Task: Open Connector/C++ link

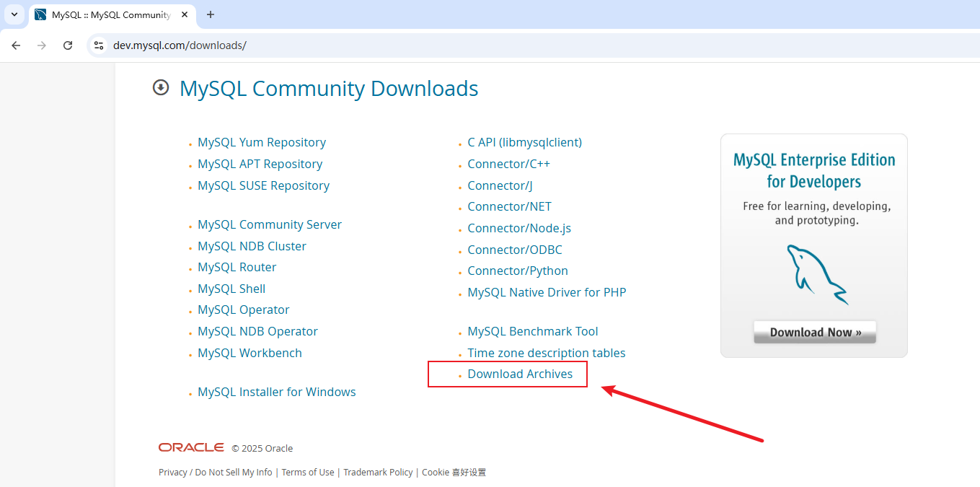Action: pos(509,164)
